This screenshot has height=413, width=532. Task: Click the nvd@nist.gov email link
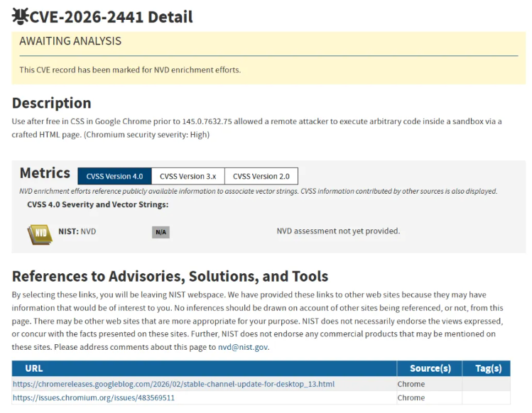point(243,347)
